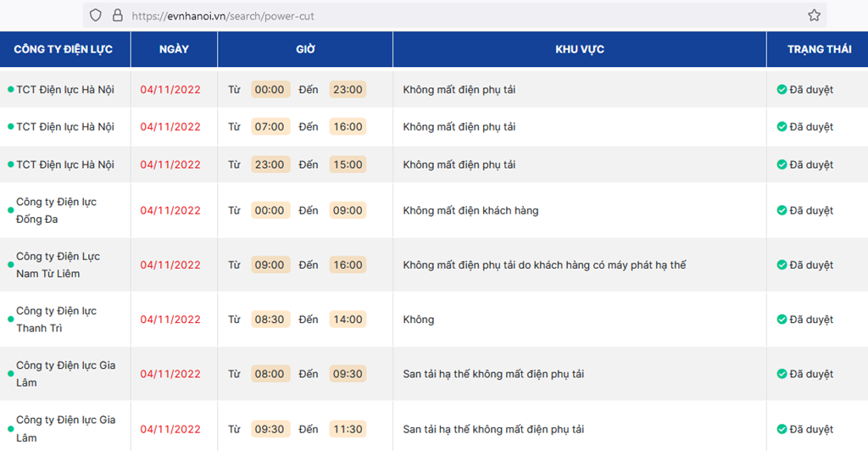868x451 pixels.
Task: Click the green dot beside Công ty Điện lực Đống Đa
Action: pyautogui.click(x=10, y=210)
